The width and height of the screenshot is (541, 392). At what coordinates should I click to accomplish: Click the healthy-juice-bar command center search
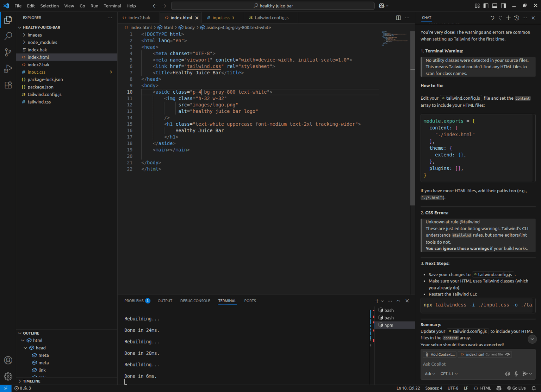[273, 6]
